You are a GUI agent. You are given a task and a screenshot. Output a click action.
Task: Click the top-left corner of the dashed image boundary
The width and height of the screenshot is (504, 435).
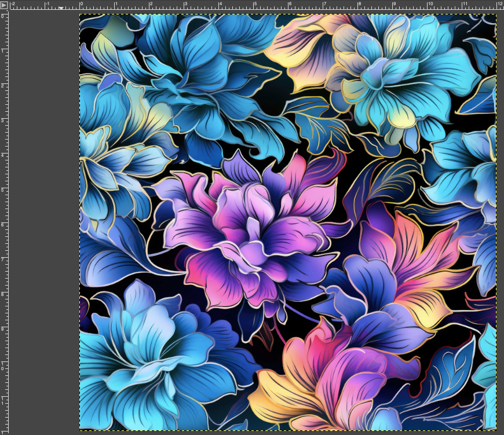[80, 14]
